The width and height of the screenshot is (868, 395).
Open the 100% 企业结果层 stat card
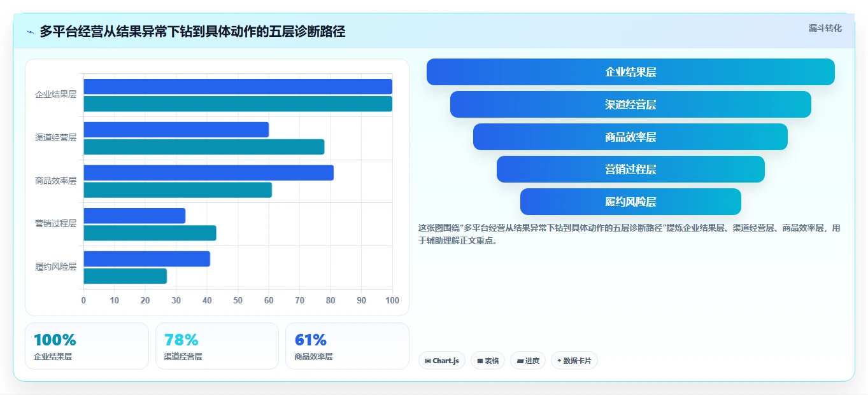87,346
